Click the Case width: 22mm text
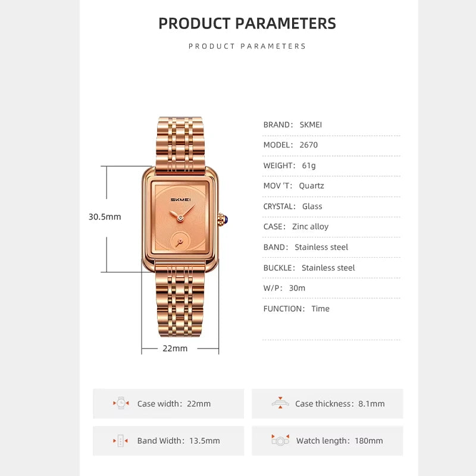This screenshot has height=476, width=476. (174, 403)
